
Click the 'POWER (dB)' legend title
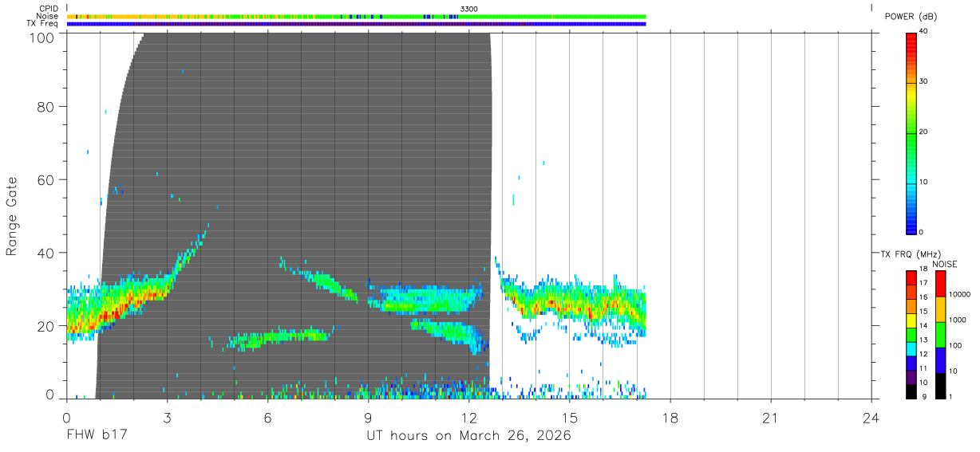click(x=911, y=17)
